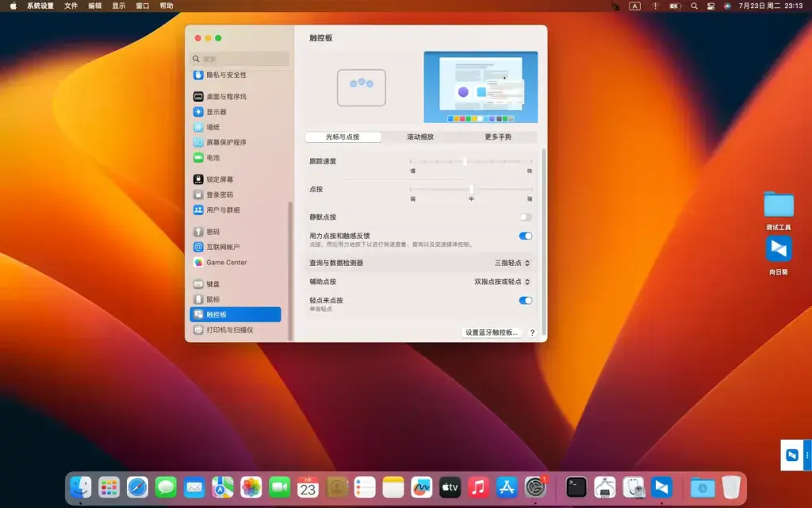Image resolution: width=812 pixels, height=508 pixels.
Task: Open Spotlight search in menu bar
Action: pos(694,6)
